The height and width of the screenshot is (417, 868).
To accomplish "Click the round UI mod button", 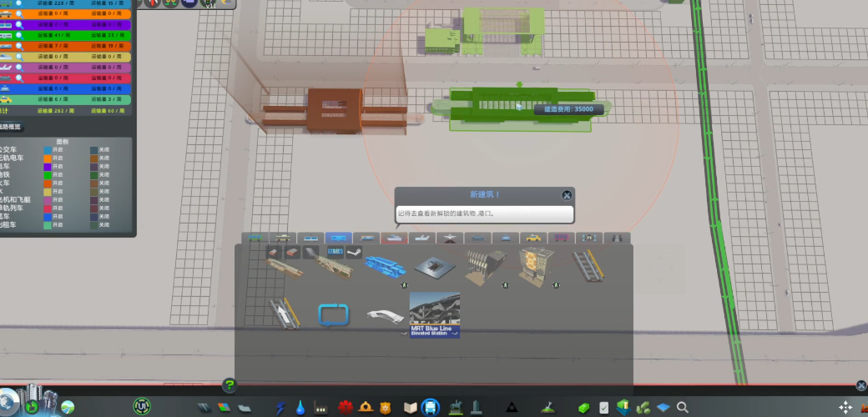I will pyautogui.click(x=142, y=406).
